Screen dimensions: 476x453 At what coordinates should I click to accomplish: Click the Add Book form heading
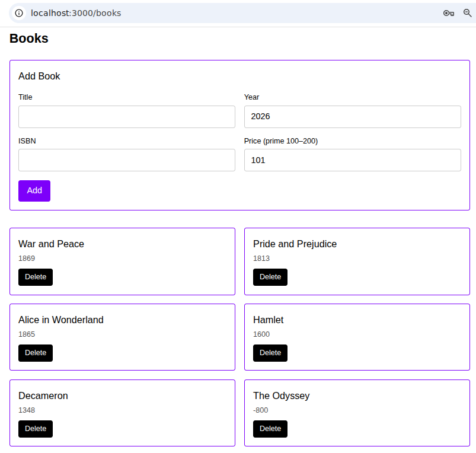pos(39,76)
